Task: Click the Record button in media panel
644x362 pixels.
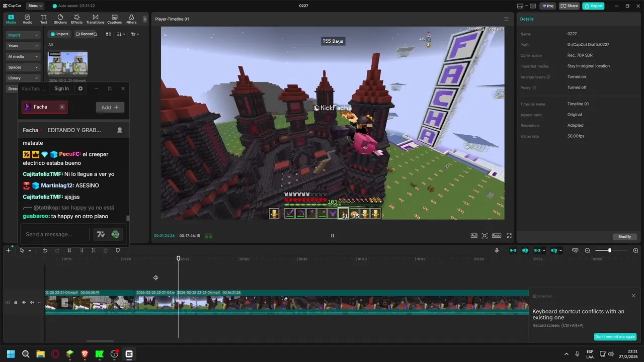Action: 85,34
